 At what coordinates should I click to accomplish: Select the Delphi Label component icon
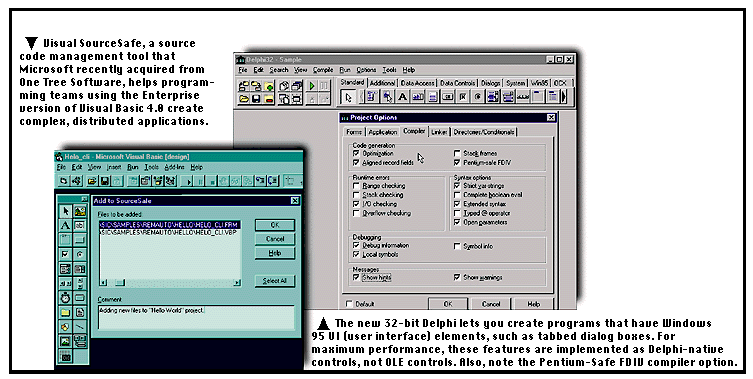(x=402, y=97)
